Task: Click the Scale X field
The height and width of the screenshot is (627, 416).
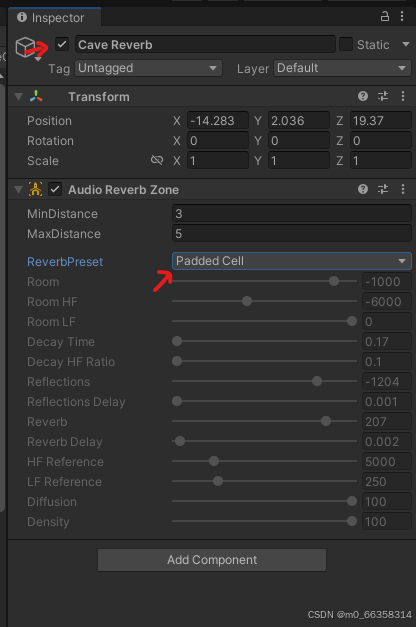Action: tap(218, 160)
